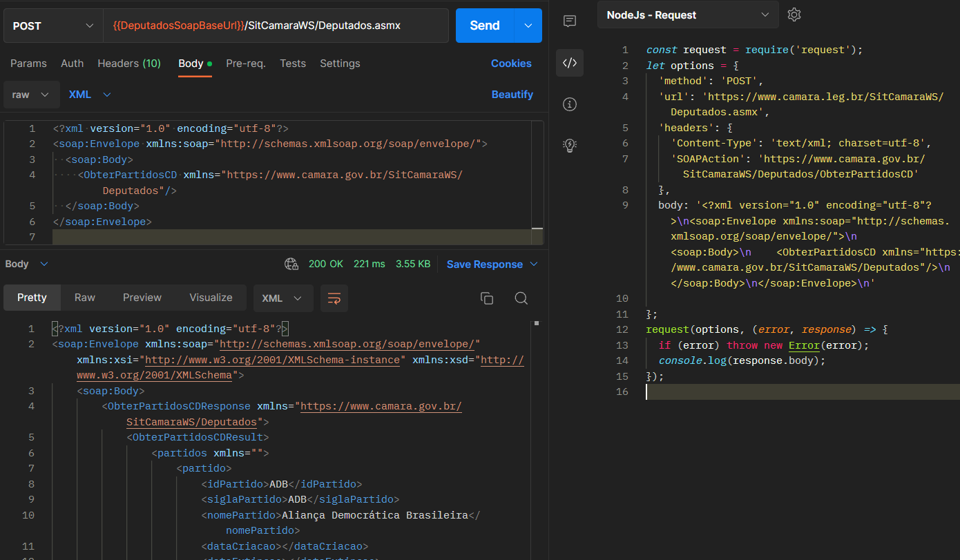Click the Beautify link
960x560 pixels.
[512, 95]
